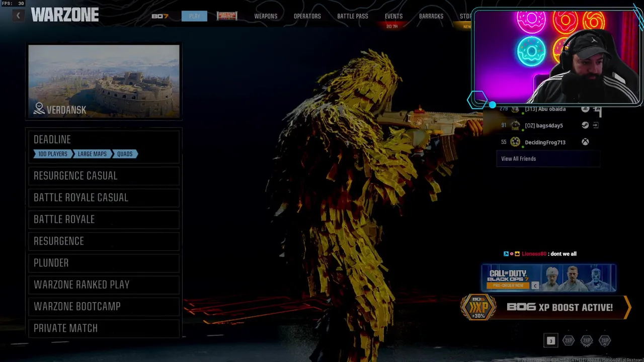Click the key 3 prompt beside tokens
644x362 pixels.
tap(550, 341)
